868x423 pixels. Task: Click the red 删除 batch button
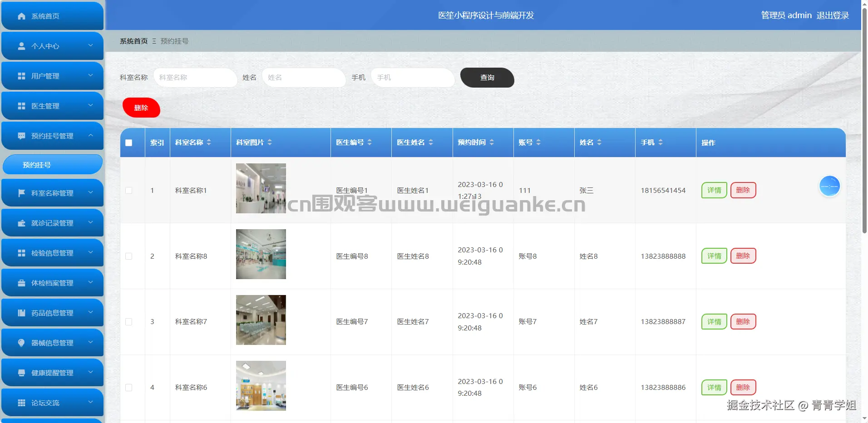point(141,108)
